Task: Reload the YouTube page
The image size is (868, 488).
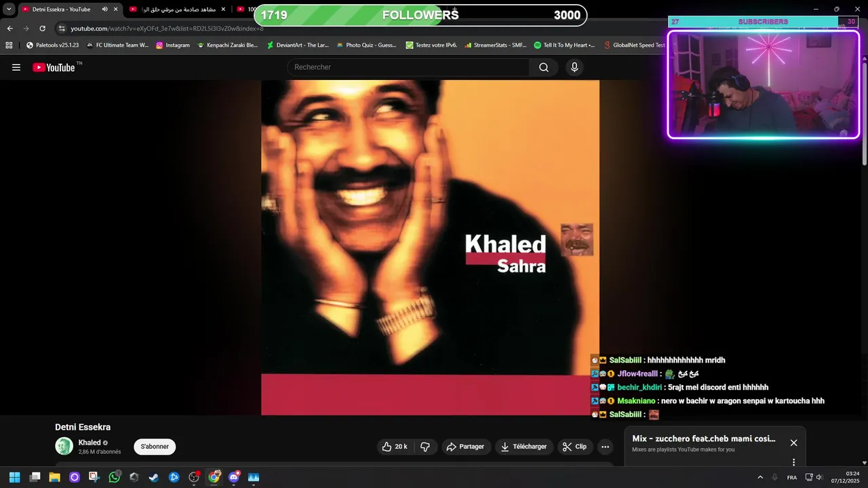Action: point(43,28)
